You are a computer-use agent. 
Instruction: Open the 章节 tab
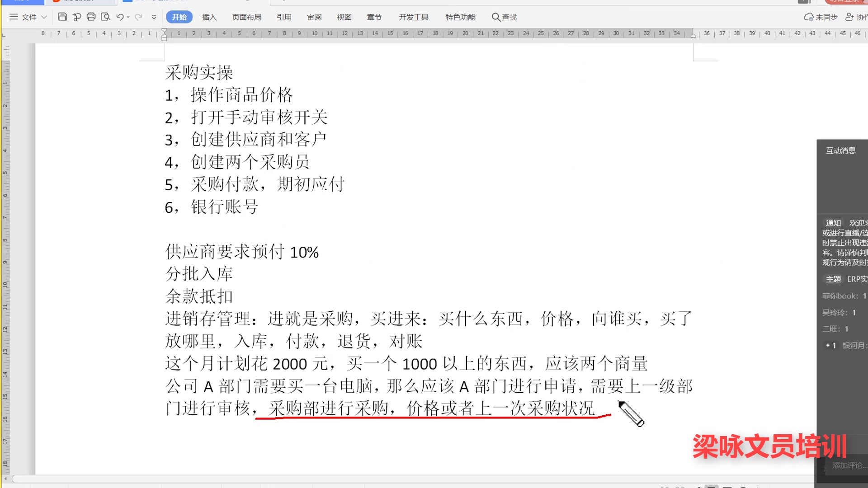tap(374, 17)
